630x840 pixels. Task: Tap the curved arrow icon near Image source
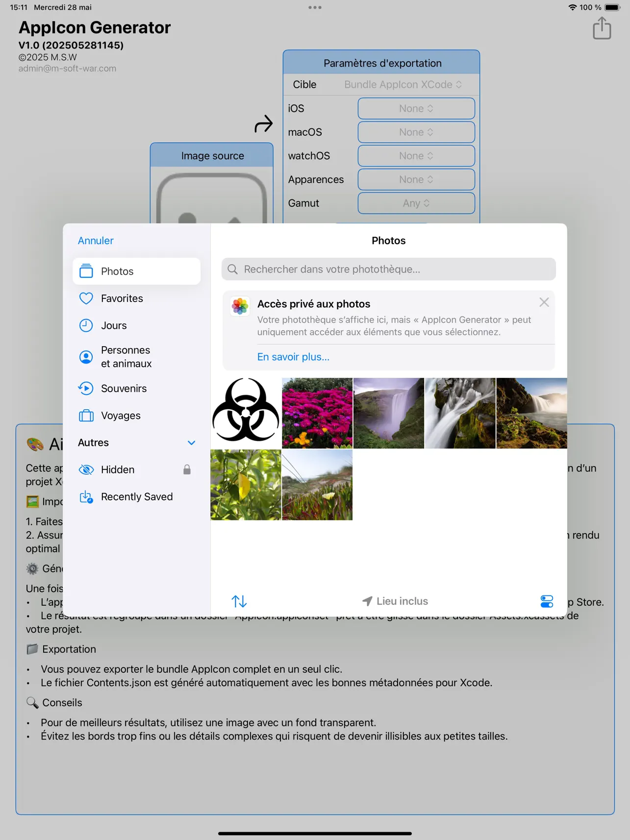263,124
